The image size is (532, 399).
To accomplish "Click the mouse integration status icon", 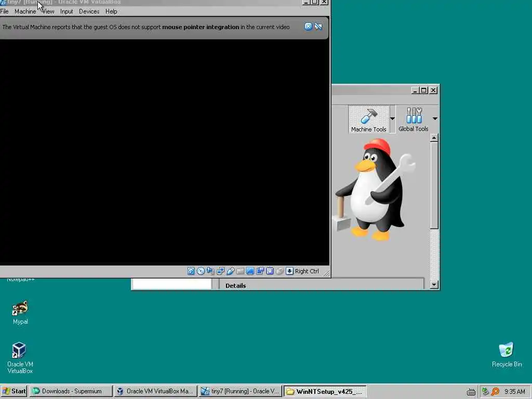I will pos(280,271).
